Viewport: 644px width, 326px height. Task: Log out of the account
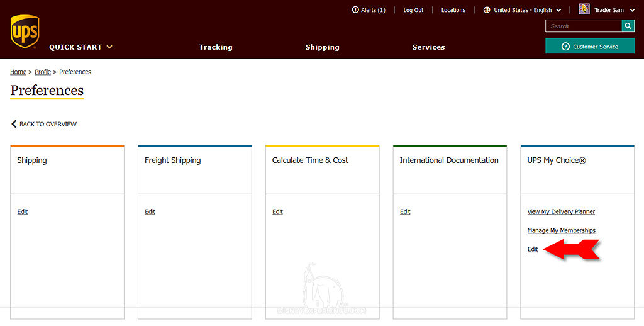pyautogui.click(x=413, y=10)
